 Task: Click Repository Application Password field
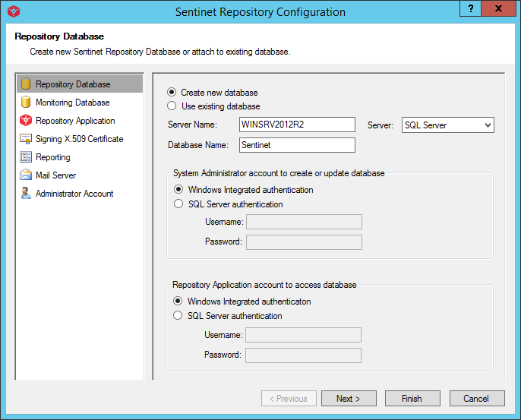pos(303,355)
